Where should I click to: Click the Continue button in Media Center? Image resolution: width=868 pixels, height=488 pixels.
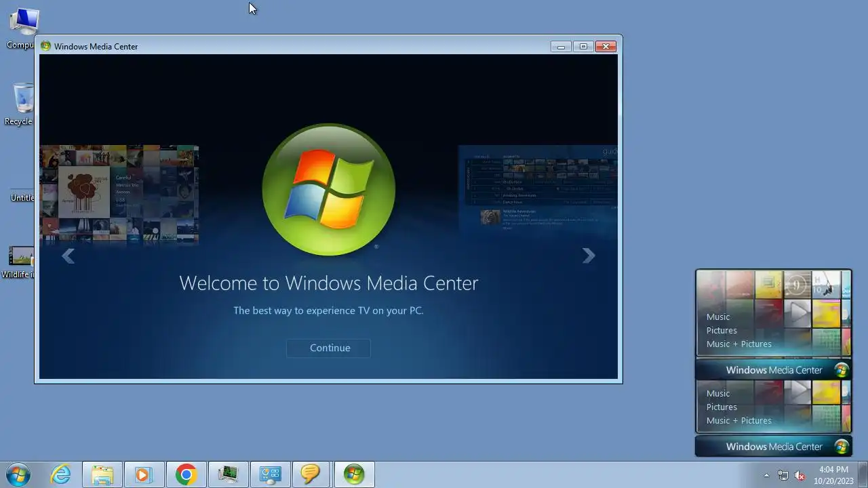328,348
